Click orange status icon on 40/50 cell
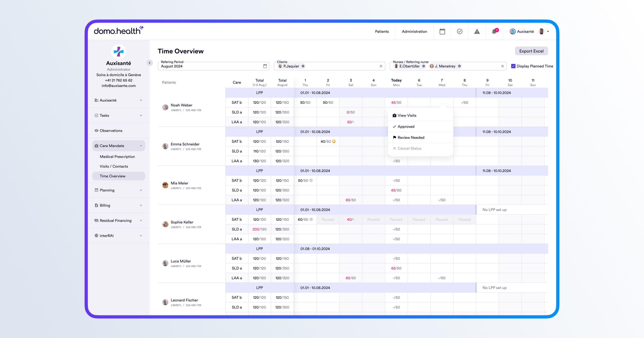The height and width of the screenshot is (338, 644). (334, 141)
